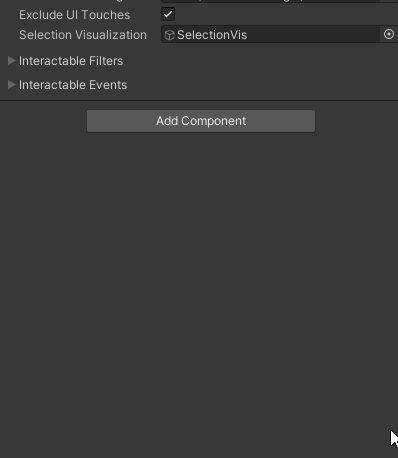Click the checkmark beside Exclude UI Touches

coord(168,14)
